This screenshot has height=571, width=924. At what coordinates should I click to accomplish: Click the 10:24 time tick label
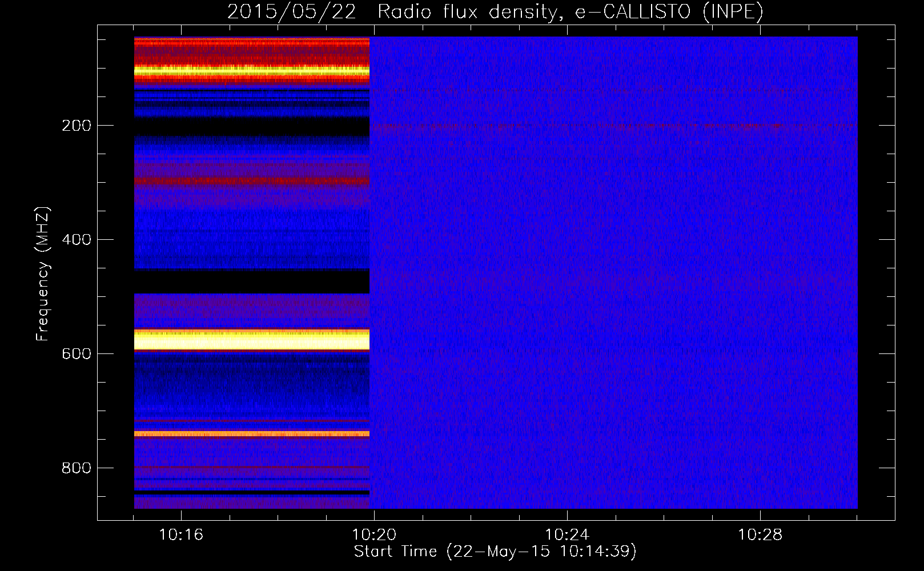(567, 535)
